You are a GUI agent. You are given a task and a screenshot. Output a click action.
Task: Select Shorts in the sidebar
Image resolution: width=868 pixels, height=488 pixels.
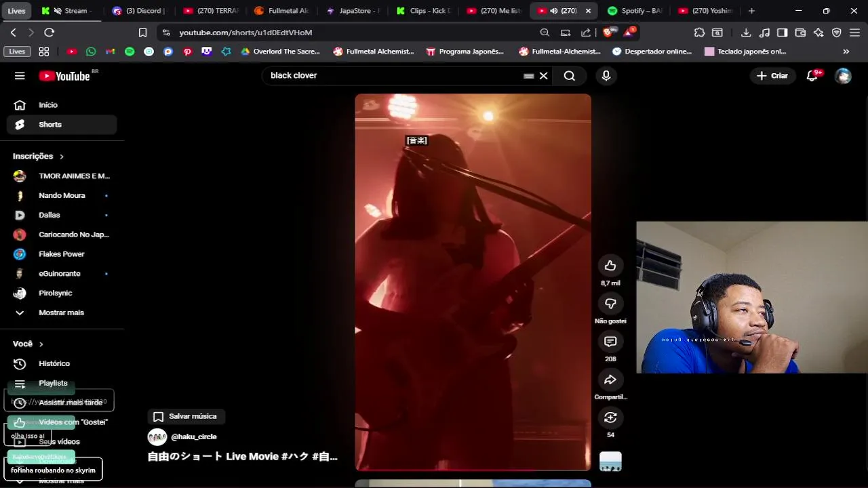(x=62, y=125)
